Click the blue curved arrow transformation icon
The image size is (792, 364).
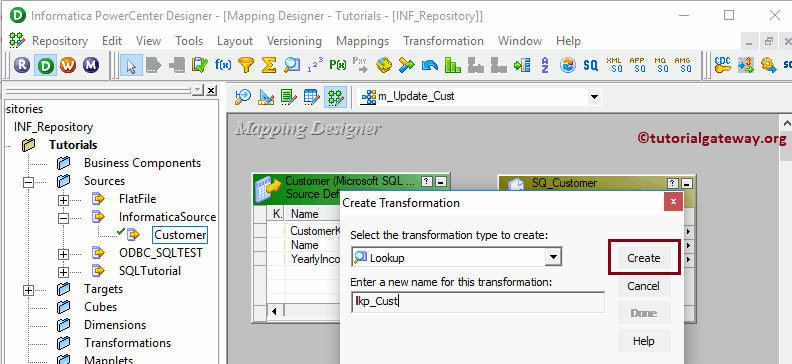(x=430, y=65)
